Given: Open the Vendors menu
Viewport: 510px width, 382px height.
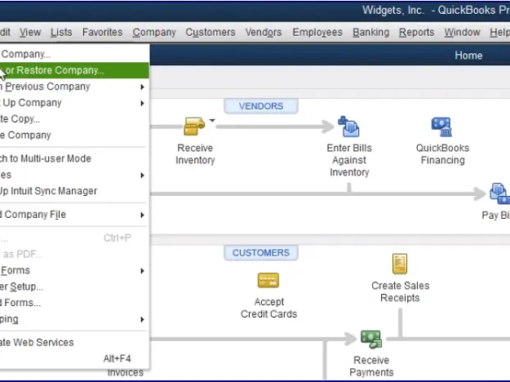Looking at the screenshot, I should click(x=263, y=32).
